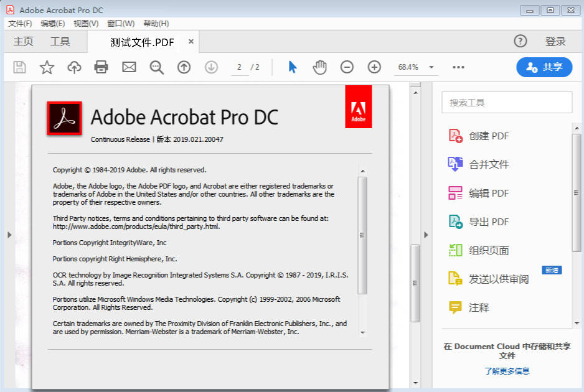This screenshot has height=392, width=584.
Task: Open the 文件(F) menu
Action: [x=20, y=24]
